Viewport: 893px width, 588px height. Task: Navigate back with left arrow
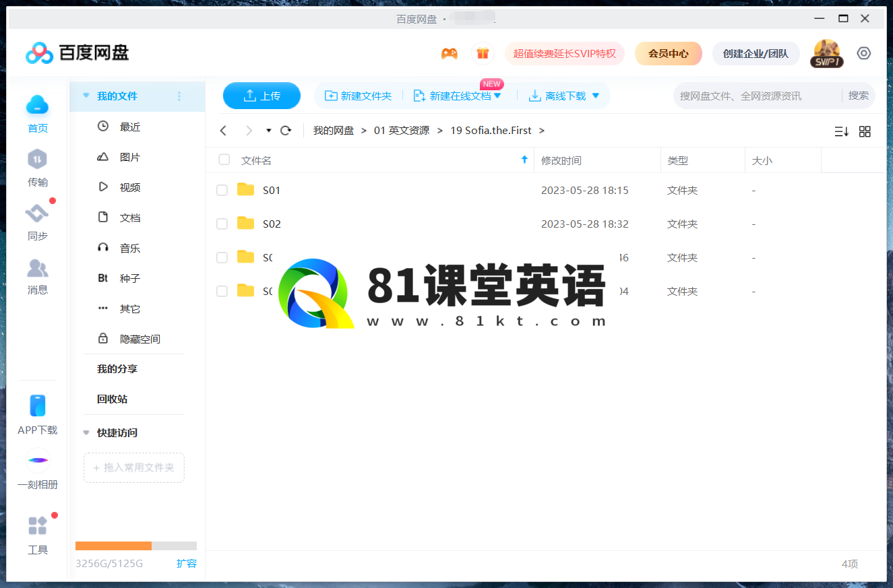224,131
